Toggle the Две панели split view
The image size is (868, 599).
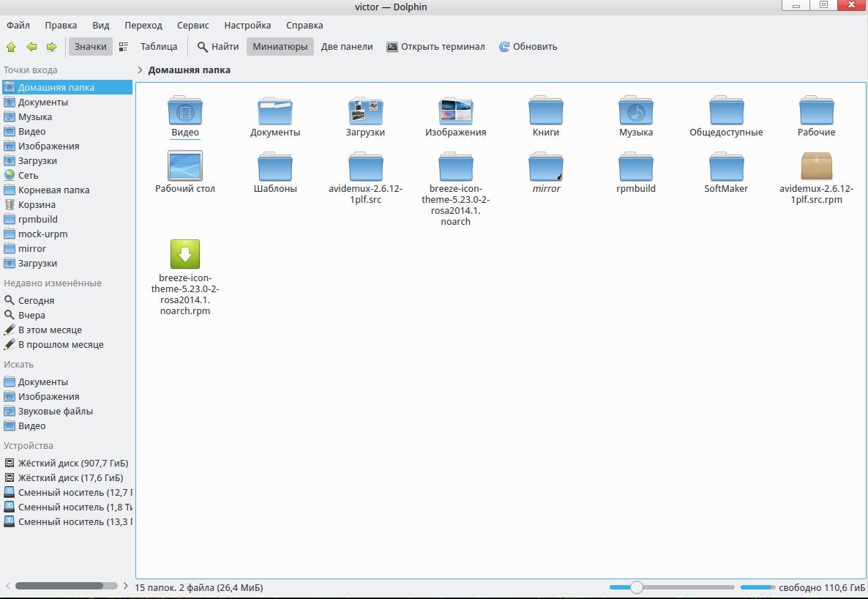pyautogui.click(x=347, y=47)
